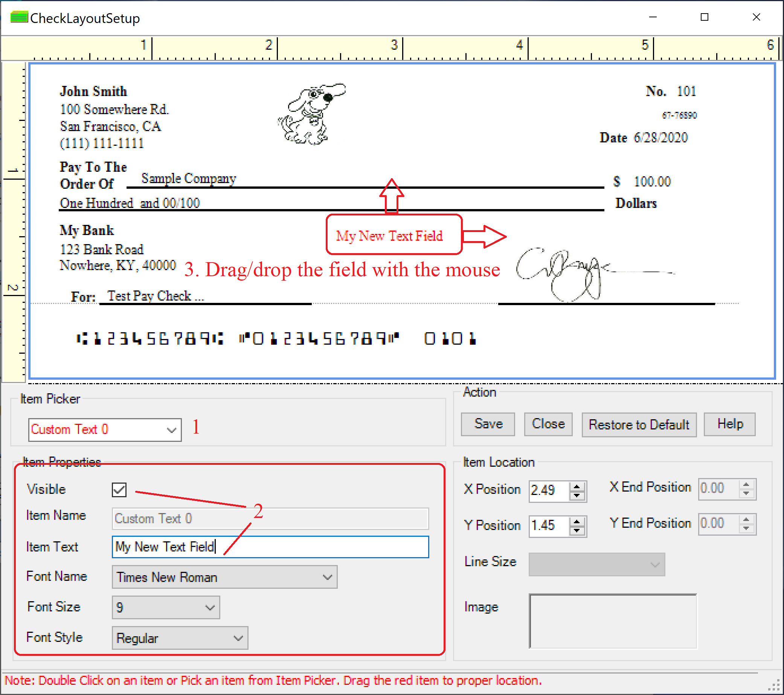Toggle the Visible checkbox

[x=119, y=490]
